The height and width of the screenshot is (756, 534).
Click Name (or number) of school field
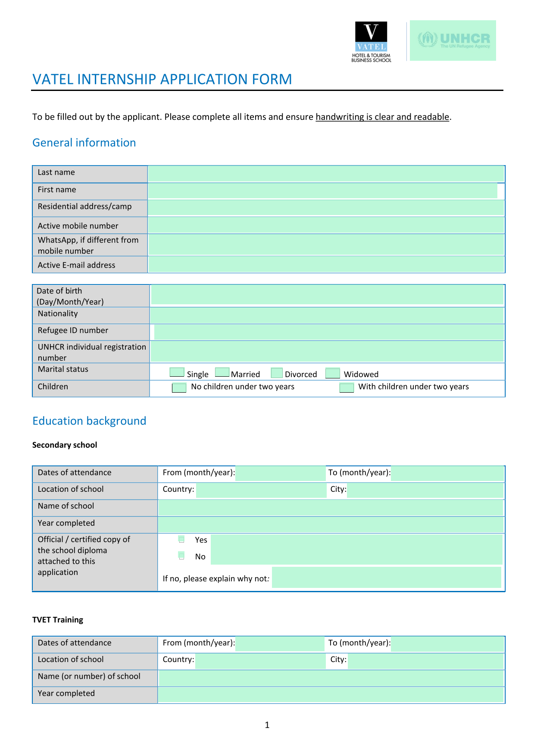click(x=331, y=678)
